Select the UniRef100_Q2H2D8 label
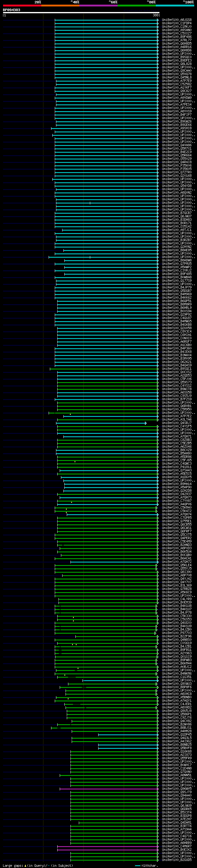The image size is (197, 868). [x=177, y=491]
